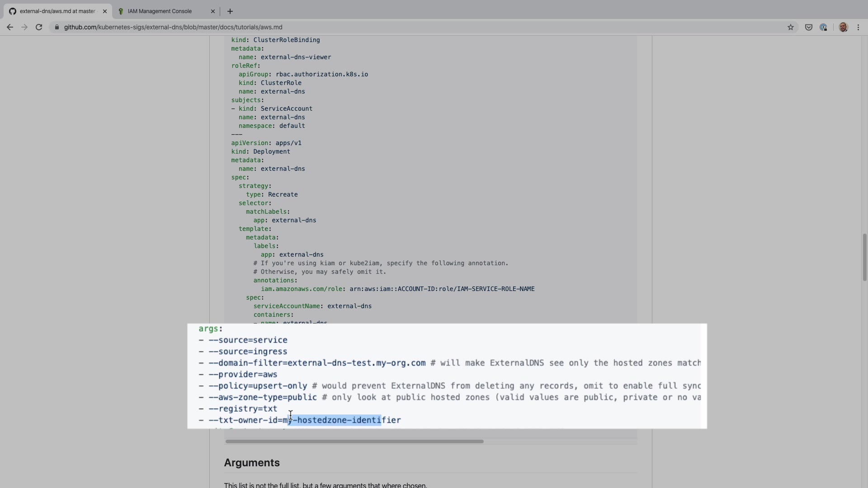Bookmark this page with the star
The width and height of the screenshot is (868, 488).
(790, 27)
